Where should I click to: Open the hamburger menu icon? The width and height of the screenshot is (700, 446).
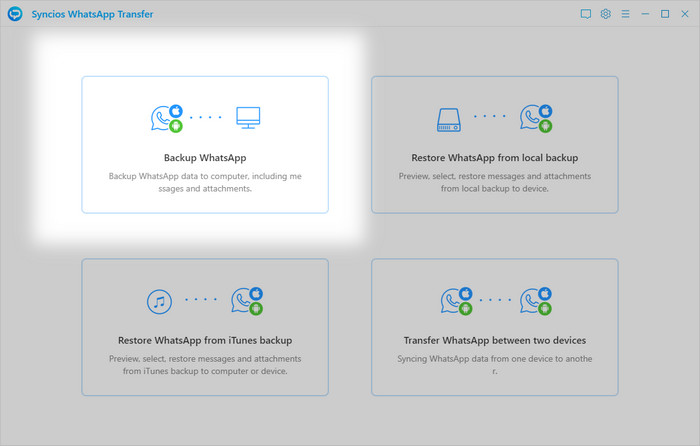(625, 14)
